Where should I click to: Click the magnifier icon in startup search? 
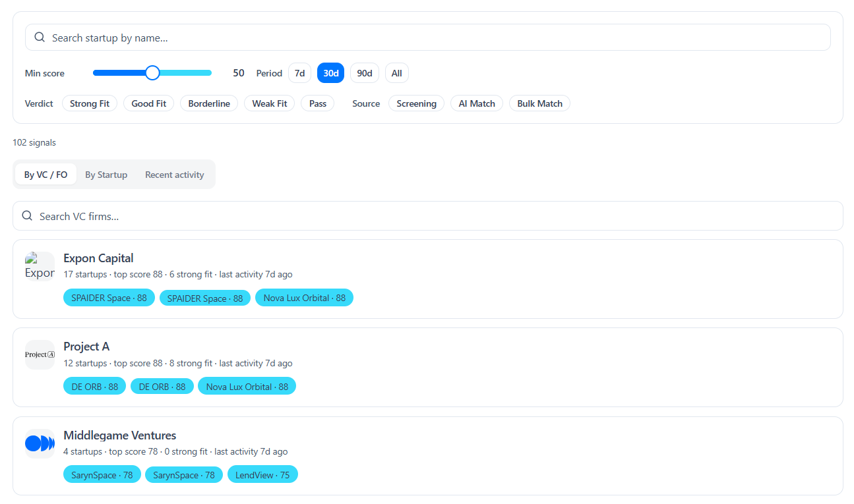40,38
